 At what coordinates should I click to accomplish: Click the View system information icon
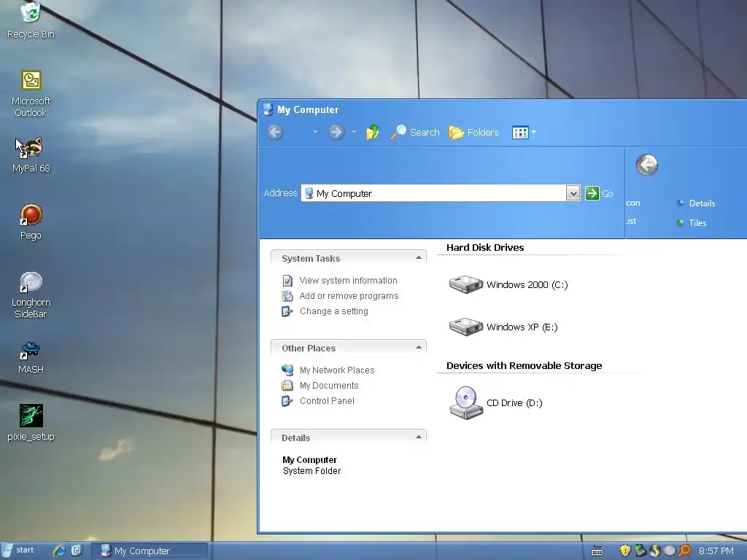[287, 281]
